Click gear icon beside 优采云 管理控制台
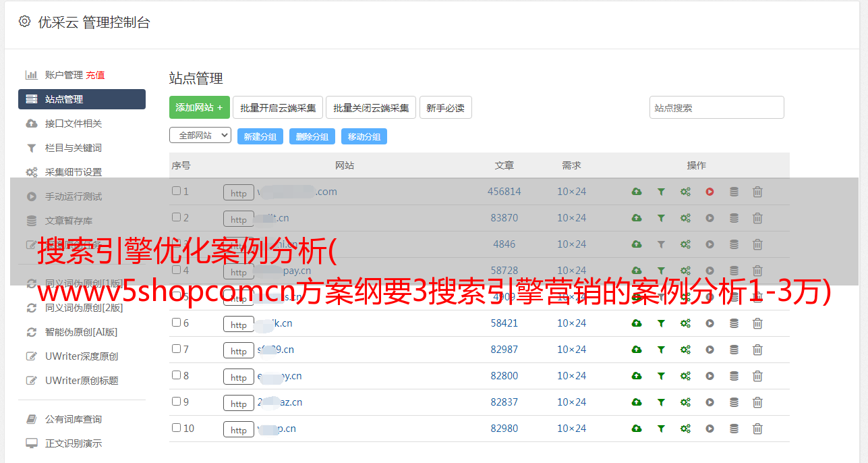 [24, 22]
